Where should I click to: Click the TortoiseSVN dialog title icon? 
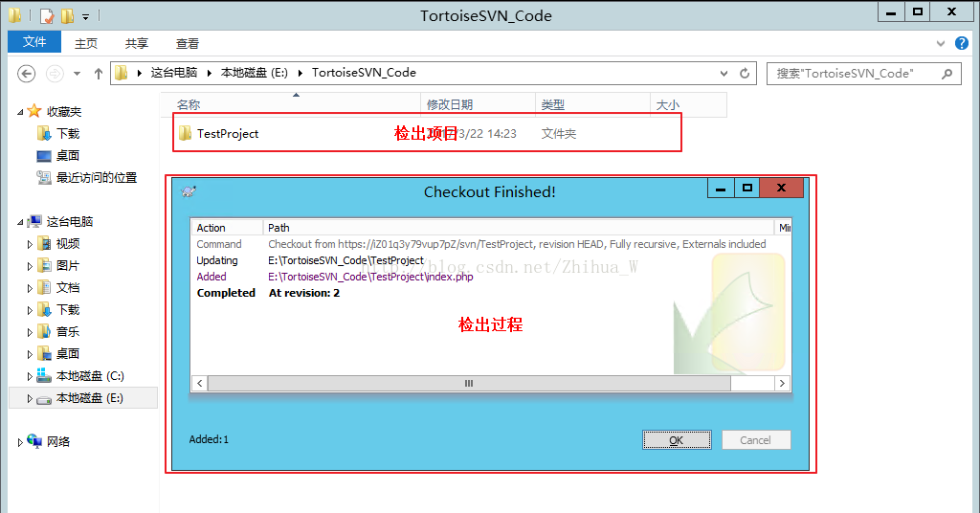pyautogui.click(x=189, y=191)
